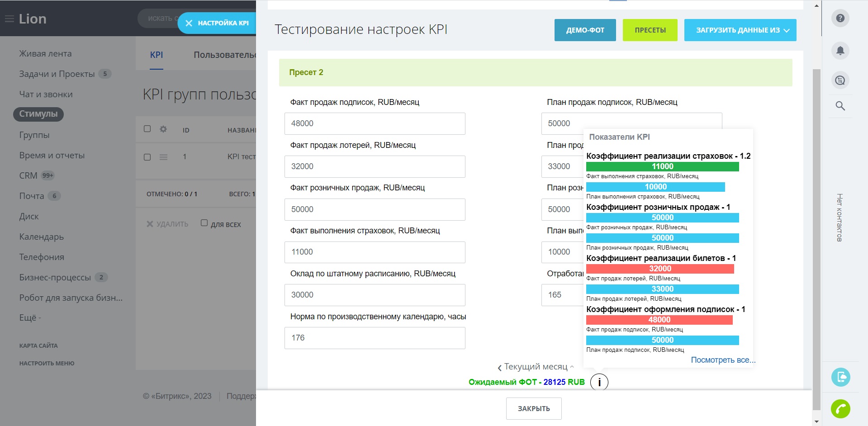The image size is (868, 426).
Task: Click the 'Пресеты' button
Action: tap(650, 30)
